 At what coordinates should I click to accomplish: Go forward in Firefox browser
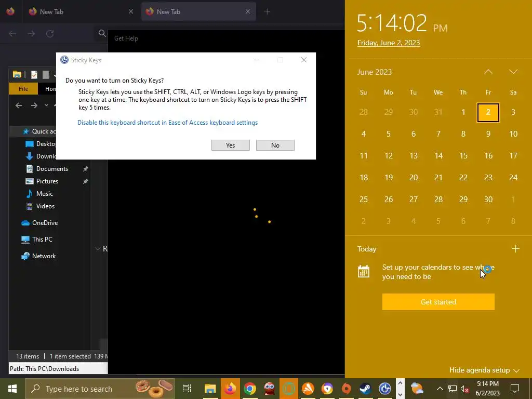[x=31, y=34]
